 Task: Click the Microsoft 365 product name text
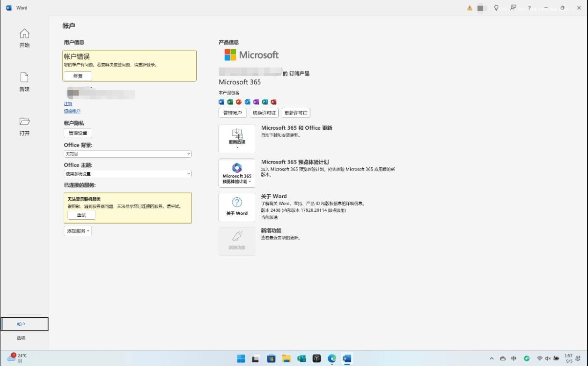pos(240,82)
